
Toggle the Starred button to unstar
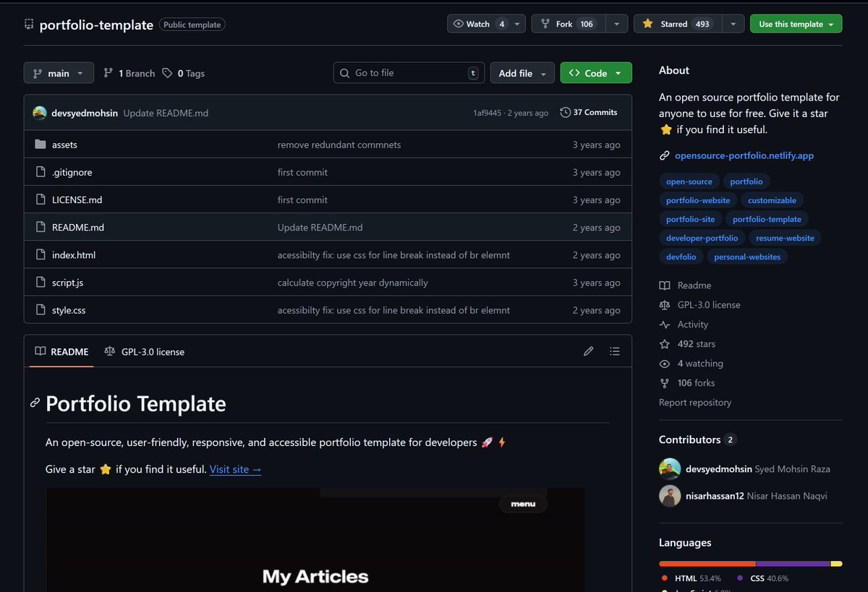[x=676, y=24]
